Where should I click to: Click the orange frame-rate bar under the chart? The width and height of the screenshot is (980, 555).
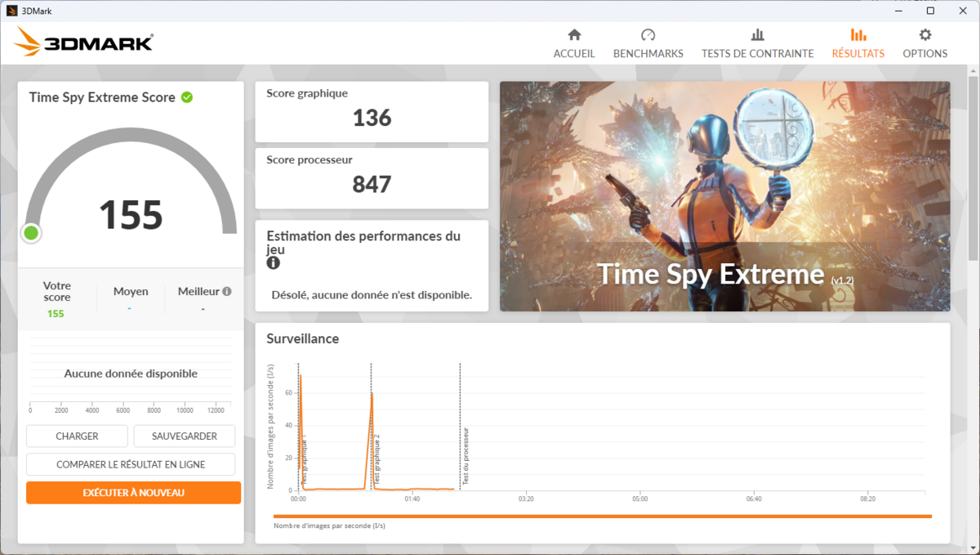[603, 517]
